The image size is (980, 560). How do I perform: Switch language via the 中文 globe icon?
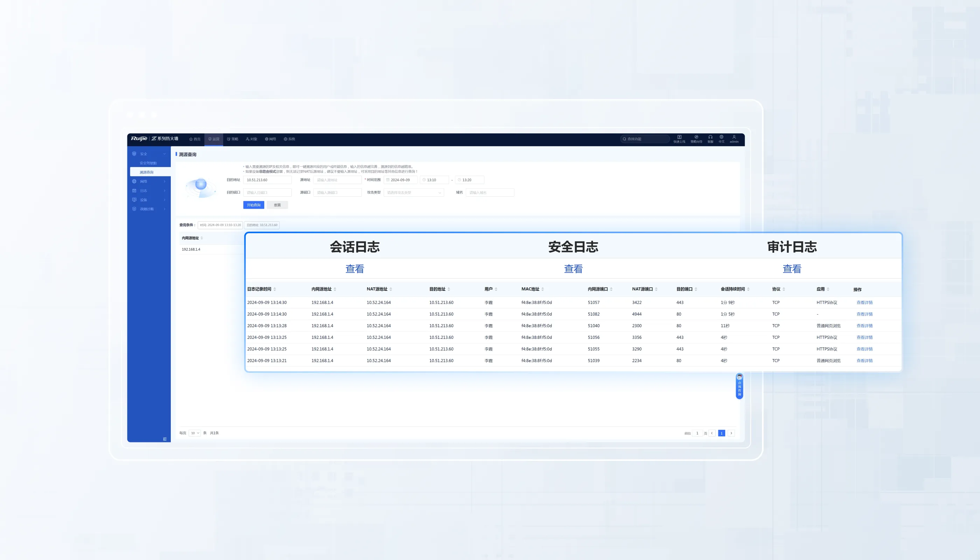click(x=722, y=137)
